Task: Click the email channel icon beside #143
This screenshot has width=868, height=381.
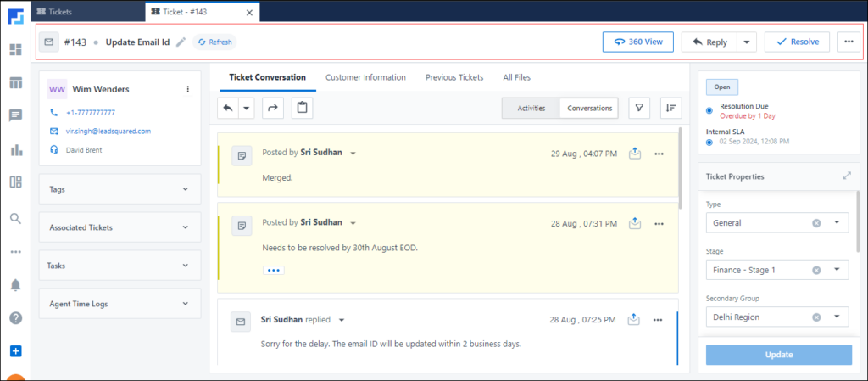Action: 48,42
